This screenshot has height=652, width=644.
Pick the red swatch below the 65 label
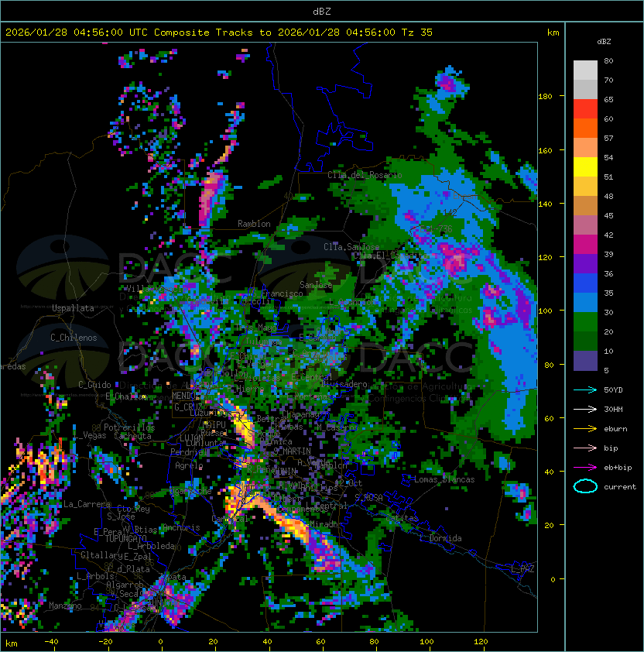point(585,109)
